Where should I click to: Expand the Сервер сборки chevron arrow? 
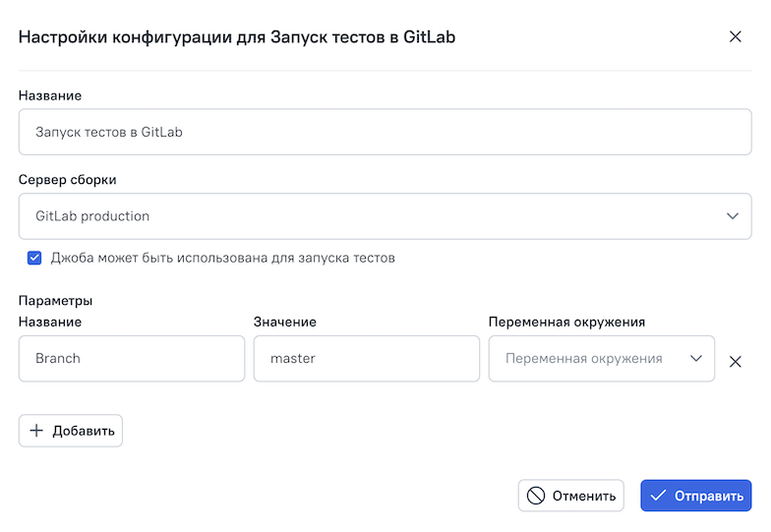[x=732, y=216]
